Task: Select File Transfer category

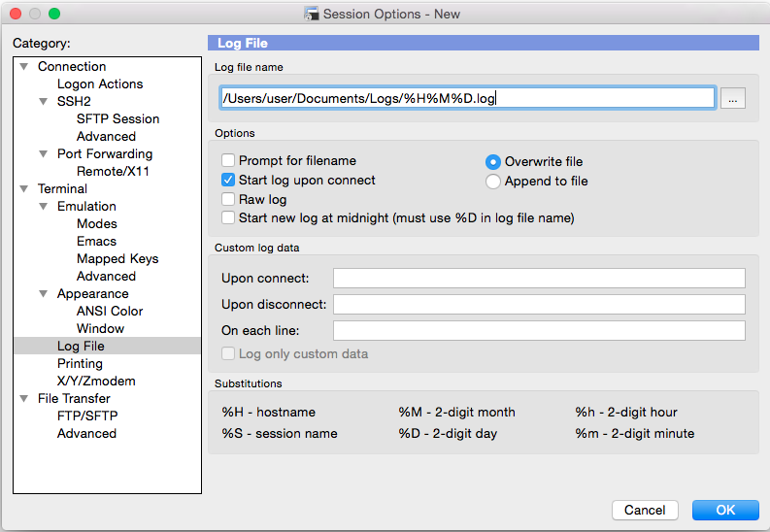Action: coord(74,398)
